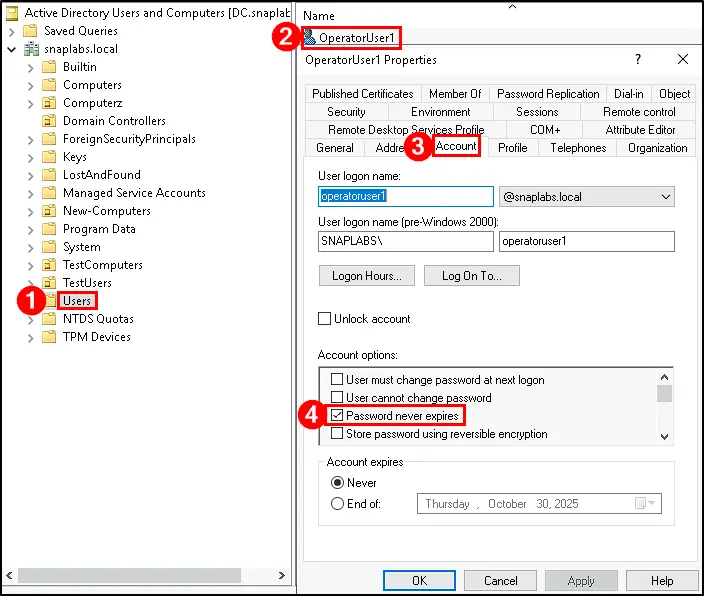Expand the TPM Devices node
The height and width of the screenshot is (596, 704).
(x=31, y=338)
